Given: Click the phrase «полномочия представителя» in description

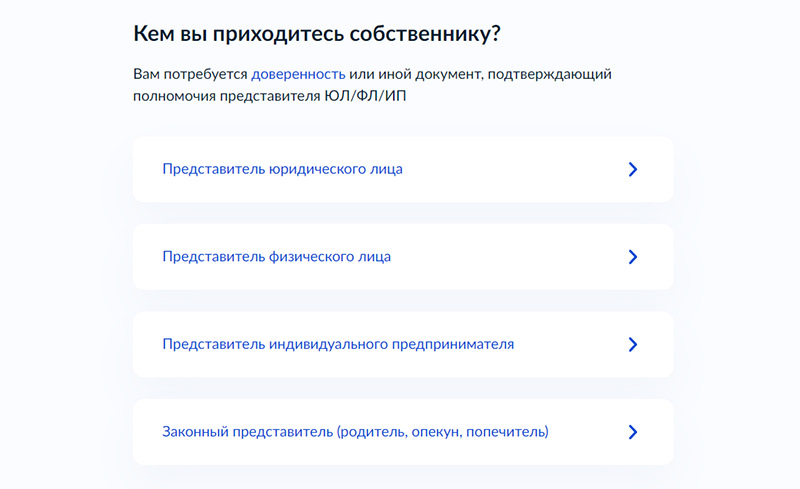Looking at the screenshot, I should point(227,96).
